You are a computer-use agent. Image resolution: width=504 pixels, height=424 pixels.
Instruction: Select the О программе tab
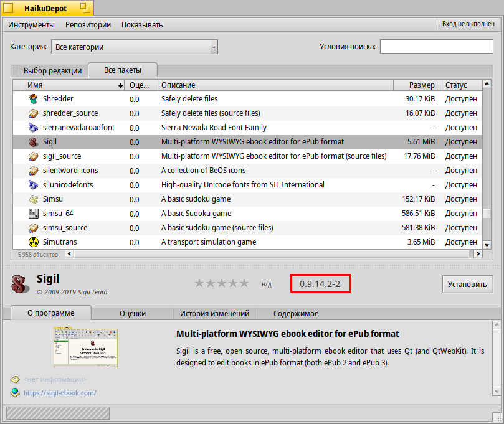pyautogui.click(x=51, y=313)
